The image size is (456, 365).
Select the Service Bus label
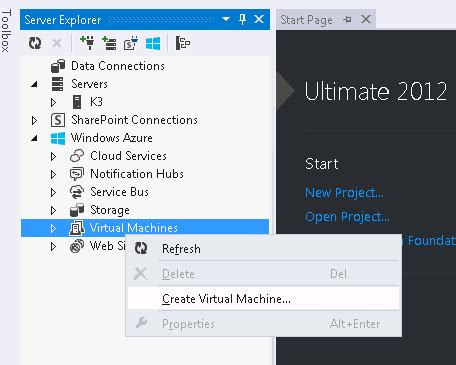119,192
